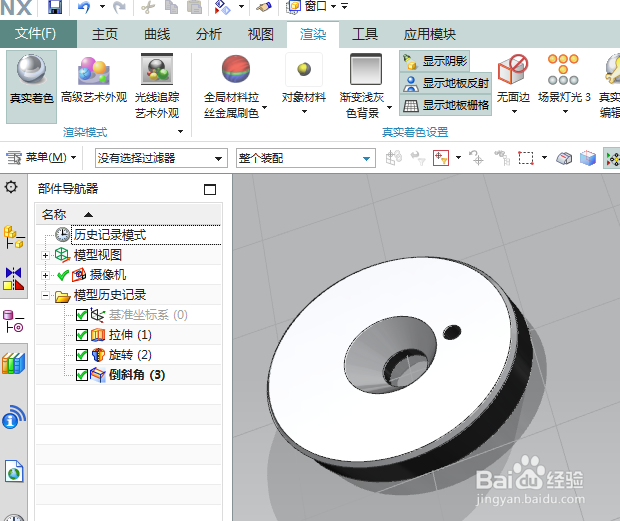Open the constraint navigator sidebar icon
The width and height of the screenshot is (620, 521).
14,278
